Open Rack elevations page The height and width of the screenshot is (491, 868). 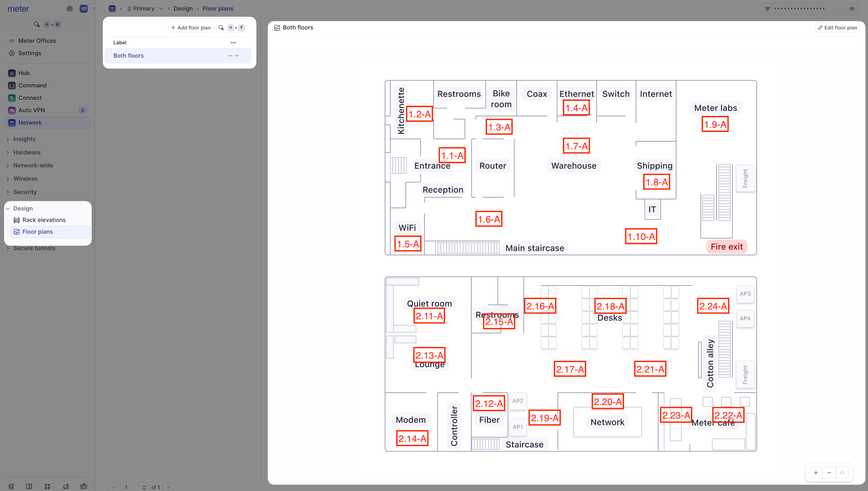pos(44,220)
